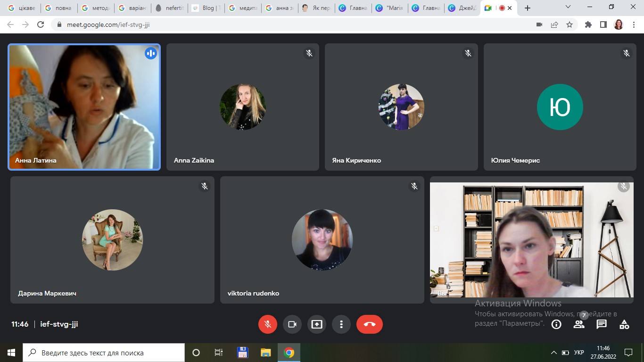Select Яна Кириченко's profile picture
This screenshot has height=362, width=644.
[401, 107]
